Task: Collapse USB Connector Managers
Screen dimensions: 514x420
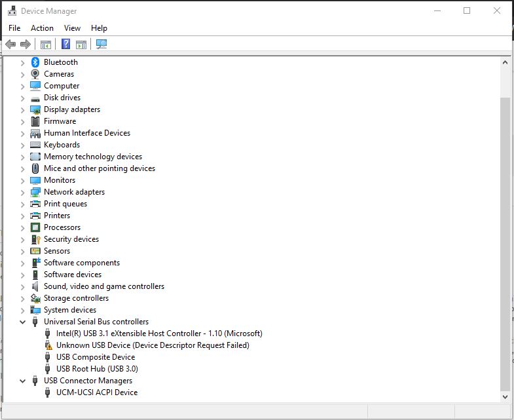Action: pos(22,381)
